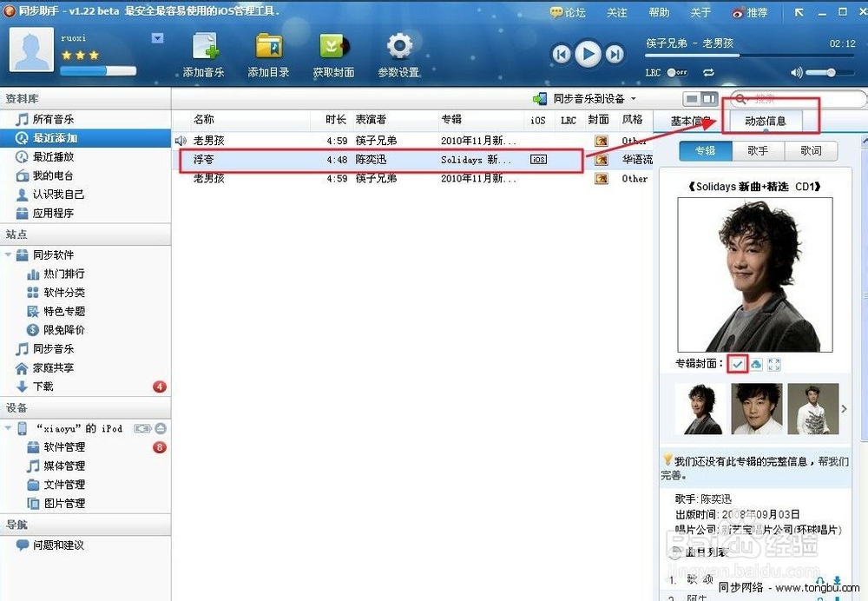Click cover icon of 浮夸 row
868x601 pixels.
[602, 160]
